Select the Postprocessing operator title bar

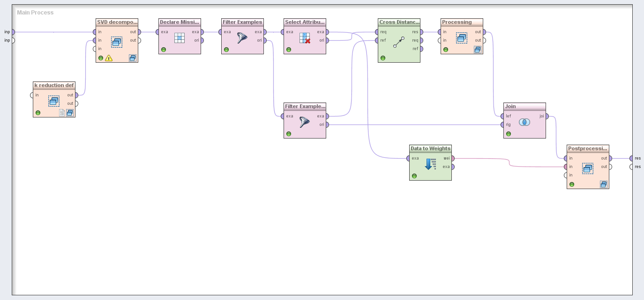pos(588,149)
